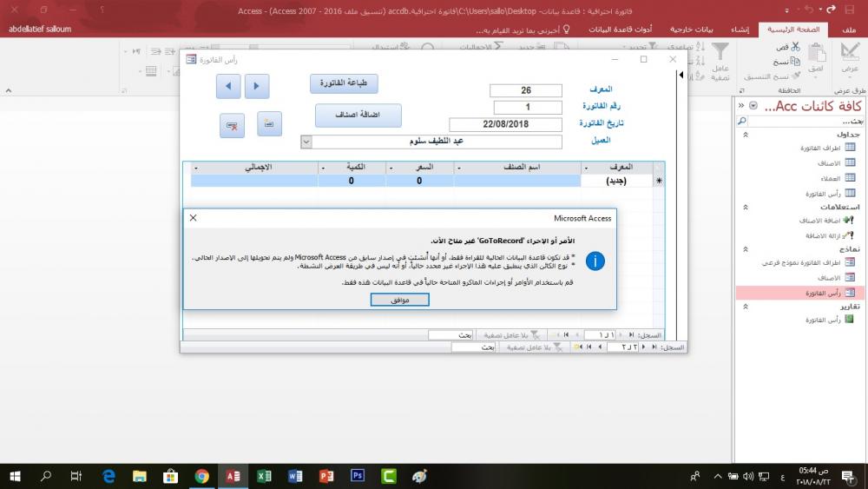Click the subform record search box بحث
The width and height of the screenshot is (868, 489).
pyautogui.click(x=450, y=335)
